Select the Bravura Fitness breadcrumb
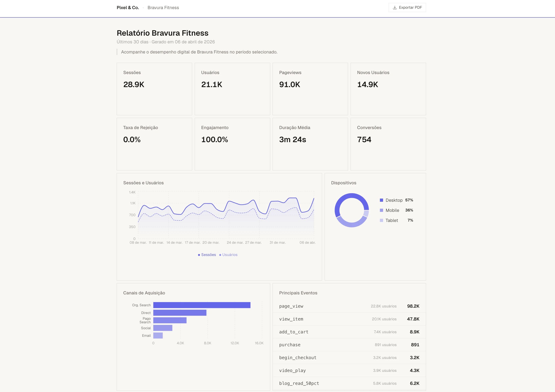Viewport: 555px width, 392px height. coord(163,8)
